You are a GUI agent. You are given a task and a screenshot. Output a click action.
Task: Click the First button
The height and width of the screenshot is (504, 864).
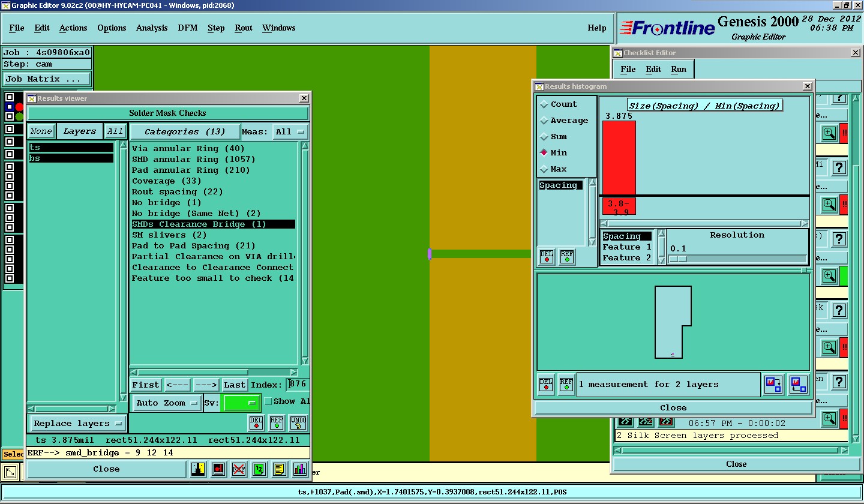tap(146, 385)
